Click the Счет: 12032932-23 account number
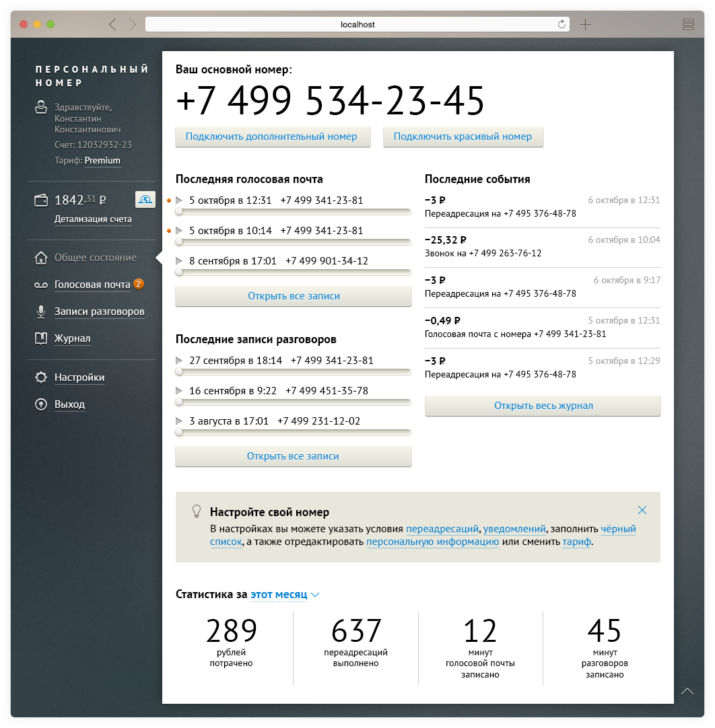 (x=93, y=145)
